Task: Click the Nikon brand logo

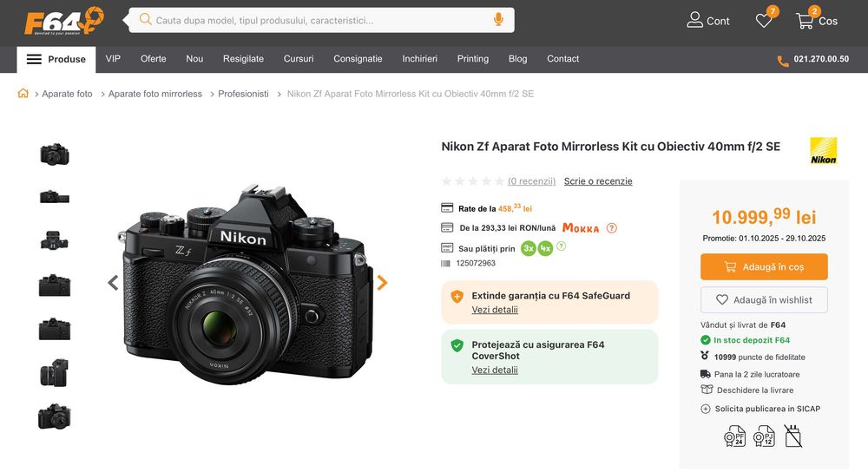Action: 823,151
